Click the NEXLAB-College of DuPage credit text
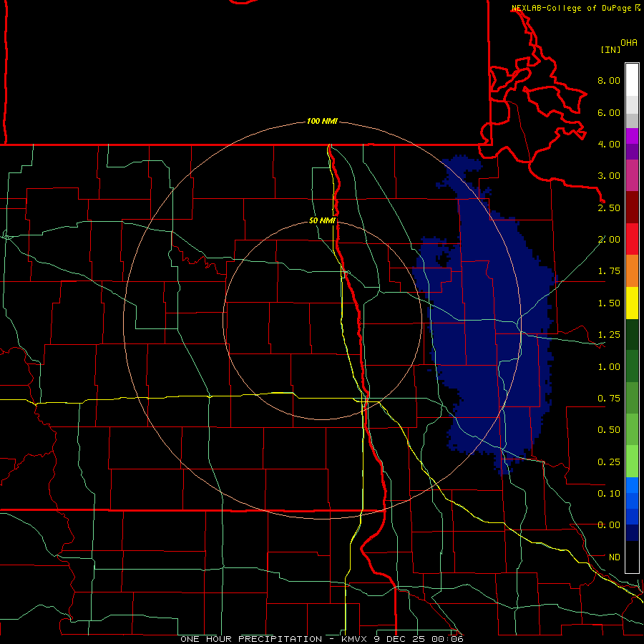Viewport: 644px width, 644px height. coord(572,8)
